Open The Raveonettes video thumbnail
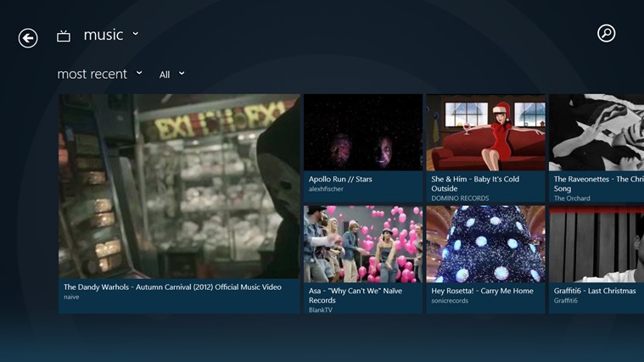This screenshot has width=644, height=362. click(x=596, y=132)
